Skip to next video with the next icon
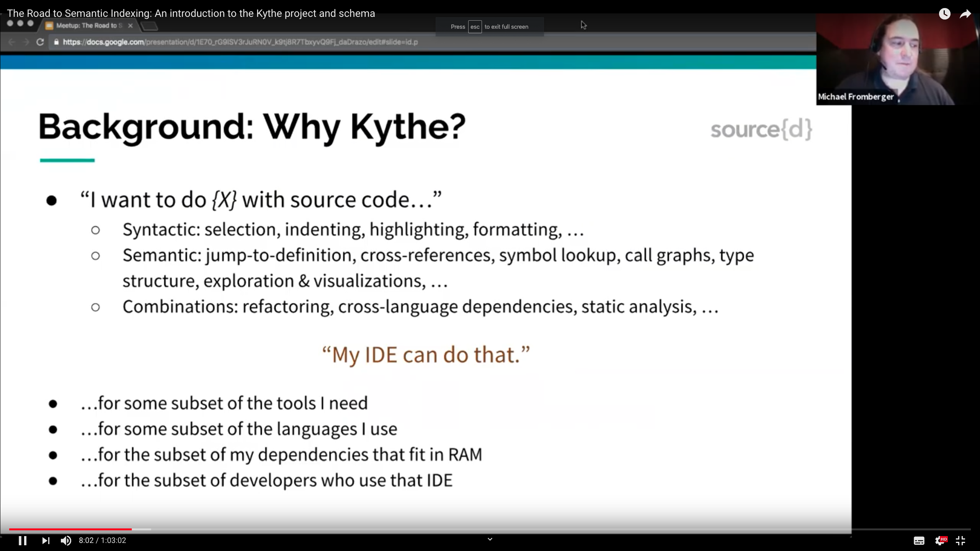This screenshot has width=980, height=551. coord(46,540)
